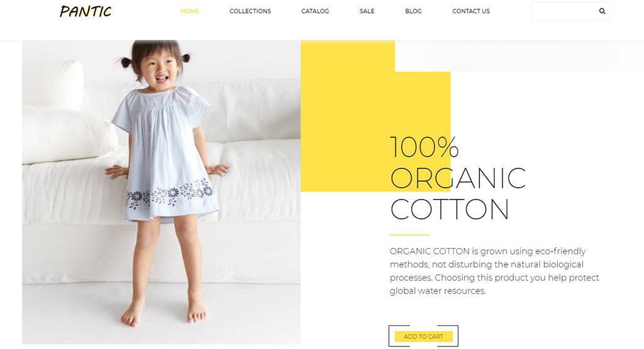Click the floral embroidery on the dress

(x=169, y=193)
